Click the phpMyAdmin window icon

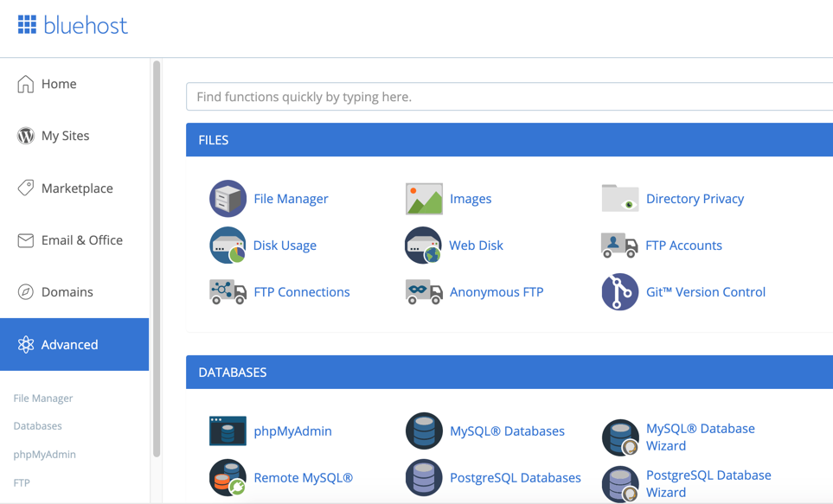[x=227, y=431]
